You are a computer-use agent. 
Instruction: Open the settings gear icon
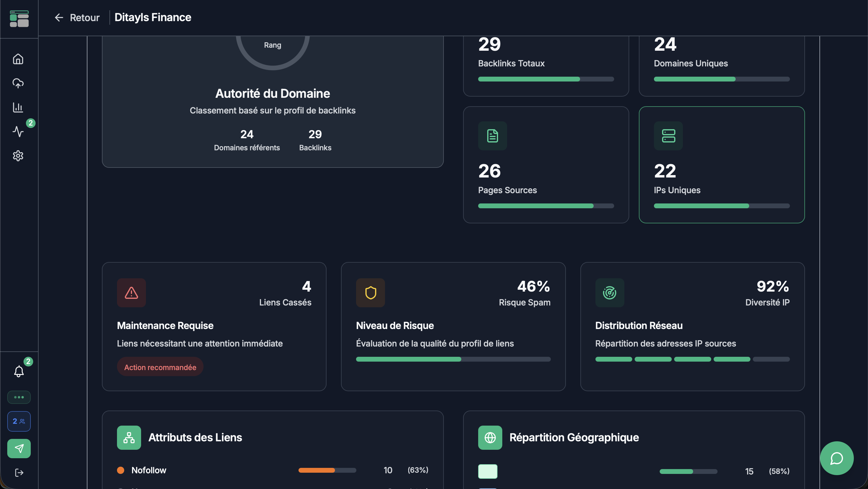coord(18,155)
